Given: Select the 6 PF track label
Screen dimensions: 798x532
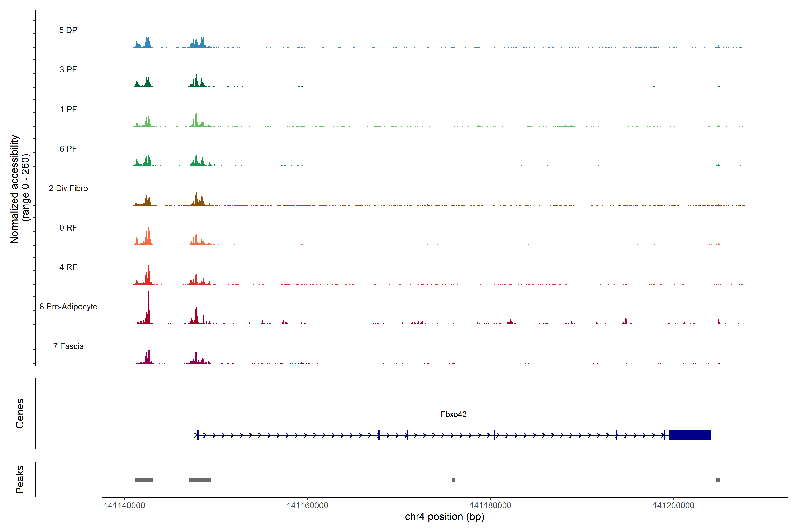Looking at the screenshot, I should point(68,149).
